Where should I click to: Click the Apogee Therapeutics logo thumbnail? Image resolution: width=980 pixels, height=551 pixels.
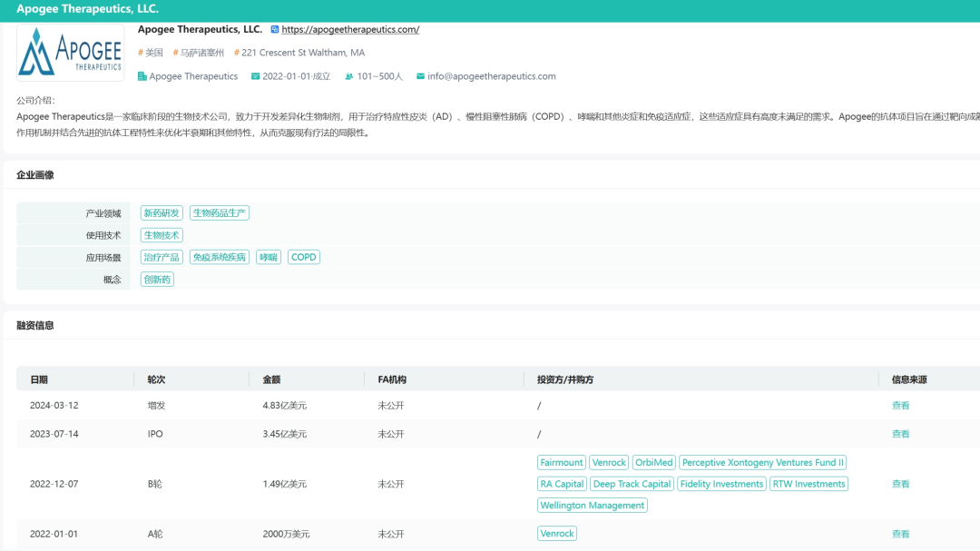(x=70, y=54)
